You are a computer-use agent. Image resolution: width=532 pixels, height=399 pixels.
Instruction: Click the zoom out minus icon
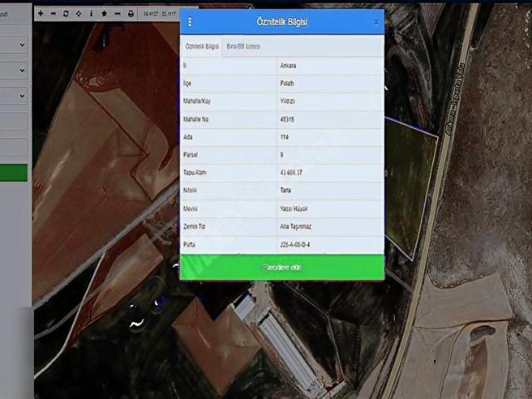click(53, 13)
